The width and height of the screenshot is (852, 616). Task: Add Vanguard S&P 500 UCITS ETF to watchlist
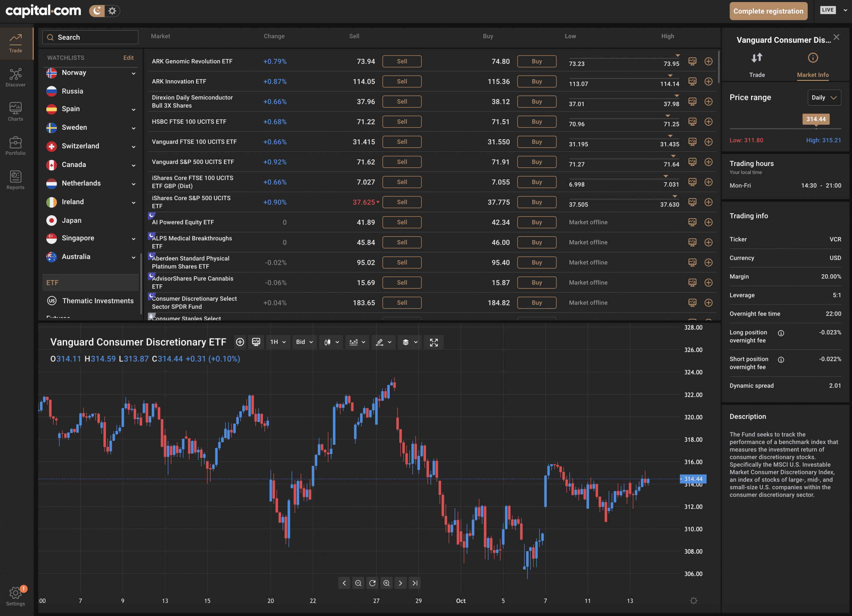pos(709,162)
